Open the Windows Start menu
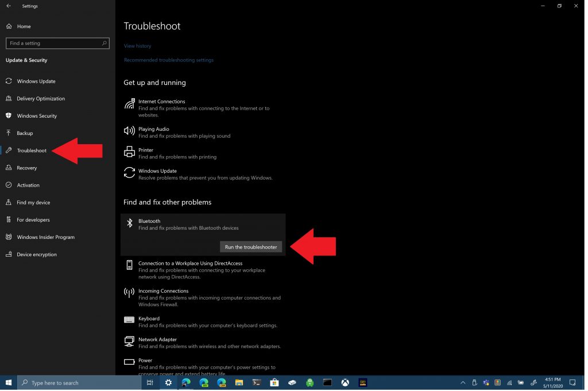 point(9,384)
